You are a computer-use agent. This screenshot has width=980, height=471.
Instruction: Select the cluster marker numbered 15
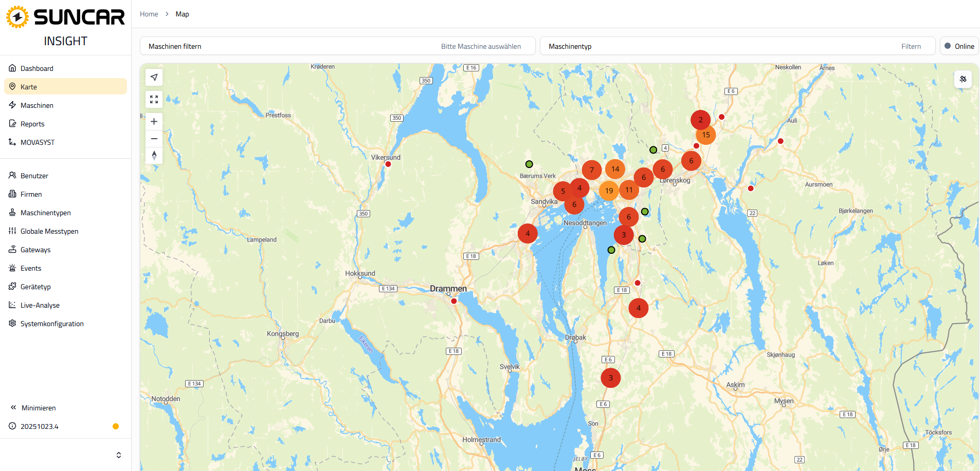[x=705, y=135]
